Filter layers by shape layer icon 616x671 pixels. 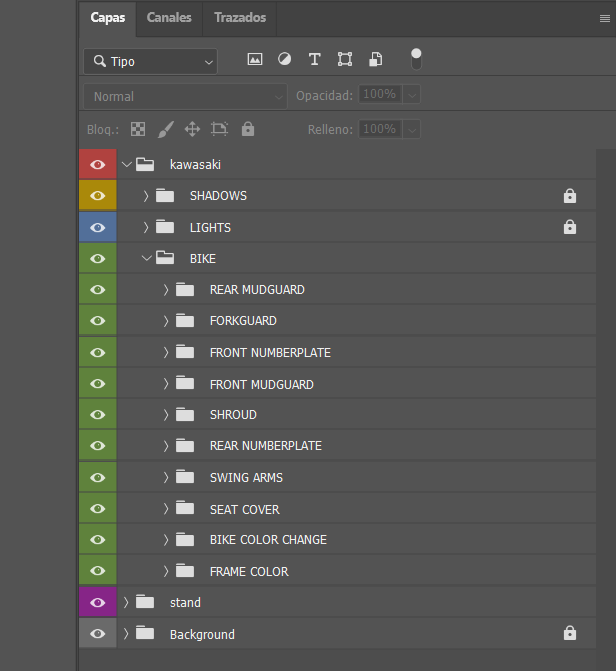click(345, 60)
